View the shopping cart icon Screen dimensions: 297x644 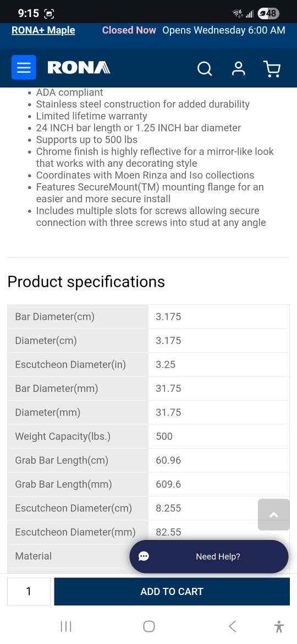tap(272, 69)
